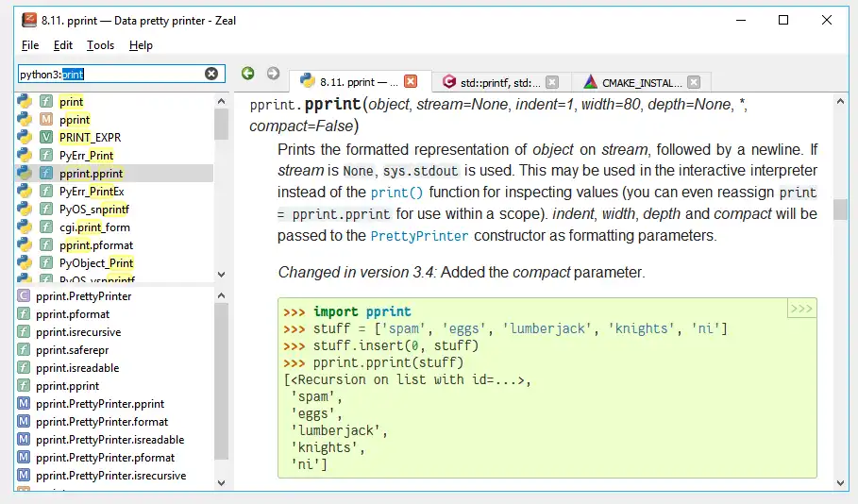This screenshot has height=504, width=858.
Task: Close the CMAKE_INSTAL... tab
Action: coord(694,82)
